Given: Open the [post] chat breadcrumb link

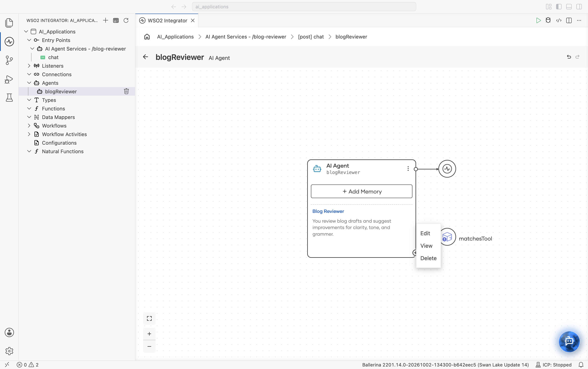Looking at the screenshot, I should click(311, 37).
